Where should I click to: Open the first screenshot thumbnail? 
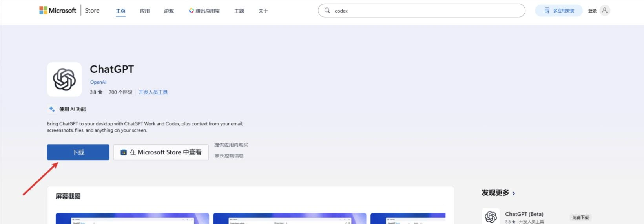[x=132, y=219]
